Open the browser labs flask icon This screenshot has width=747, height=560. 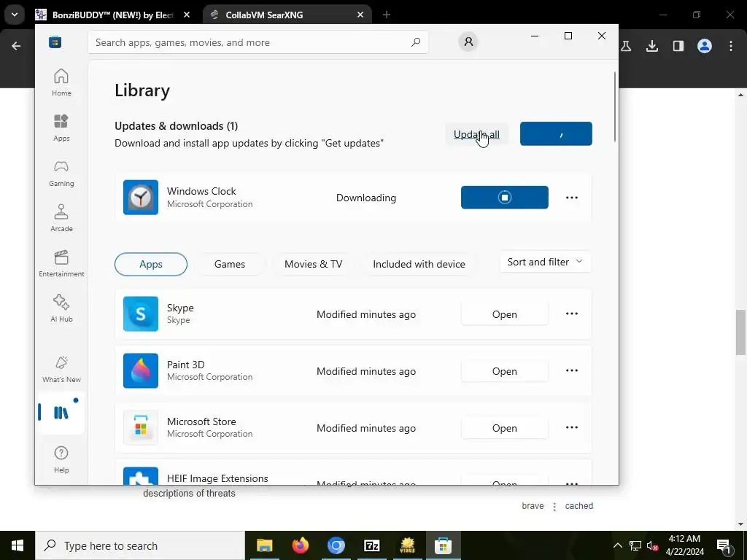(x=626, y=46)
